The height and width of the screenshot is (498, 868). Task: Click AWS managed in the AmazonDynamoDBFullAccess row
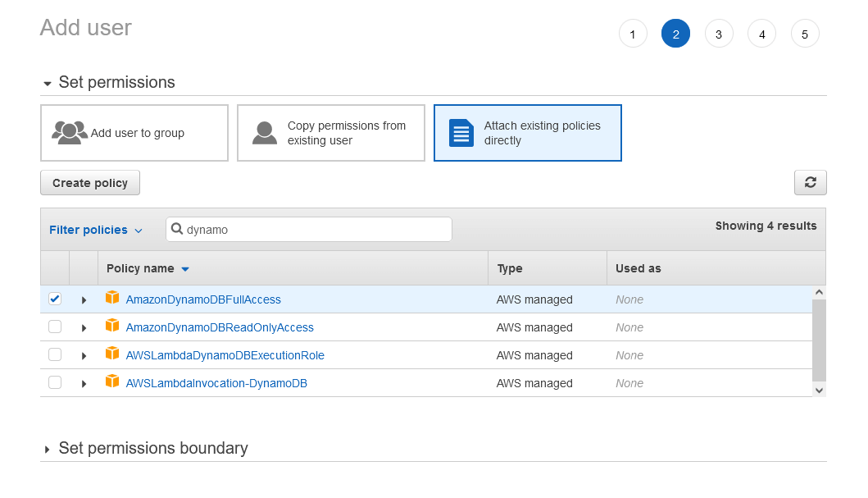pyautogui.click(x=534, y=299)
